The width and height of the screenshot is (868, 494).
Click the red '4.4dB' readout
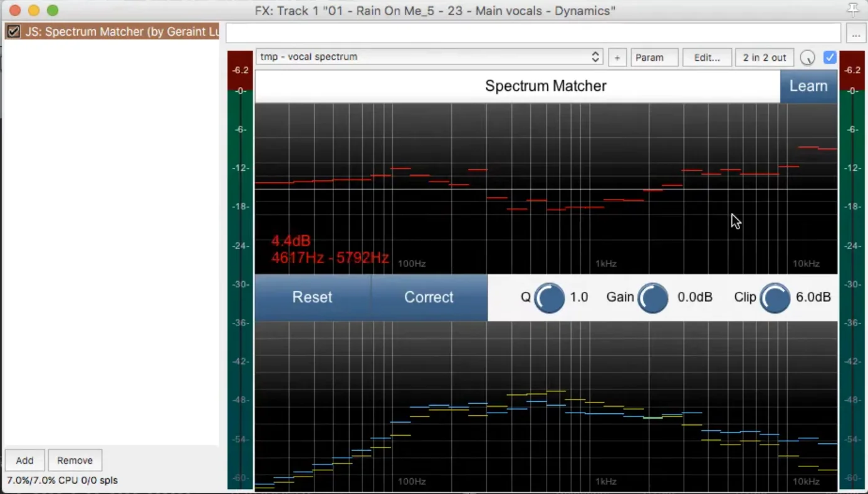(x=291, y=241)
